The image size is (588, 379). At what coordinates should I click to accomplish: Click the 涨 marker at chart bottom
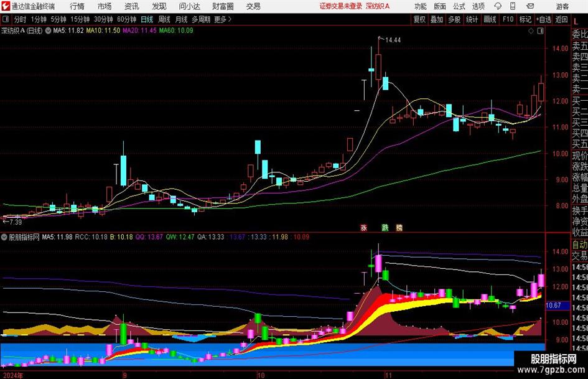(x=363, y=227)
